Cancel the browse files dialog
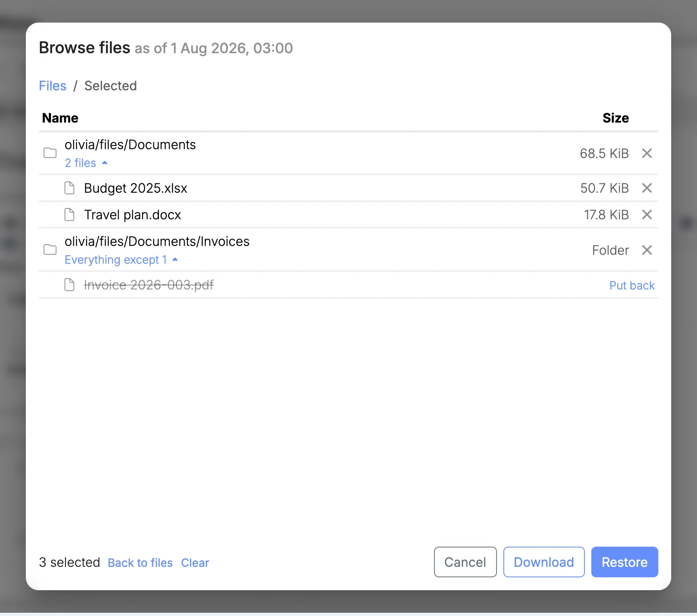 pyautogui.click(x=465, y=562)
